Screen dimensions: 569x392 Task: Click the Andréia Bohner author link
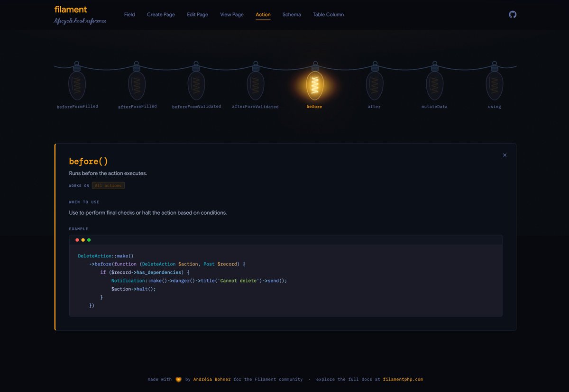point(212,379)
